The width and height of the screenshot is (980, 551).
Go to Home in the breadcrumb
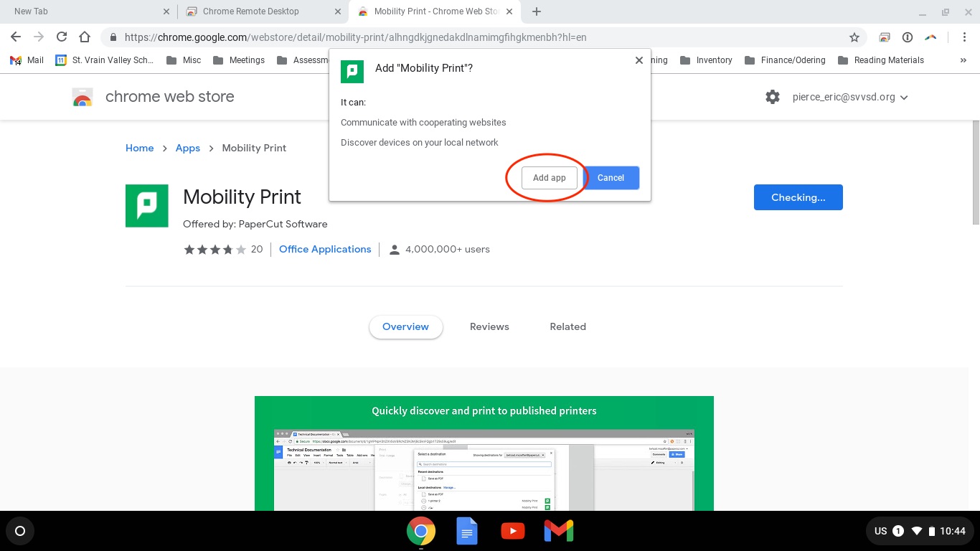139,148
